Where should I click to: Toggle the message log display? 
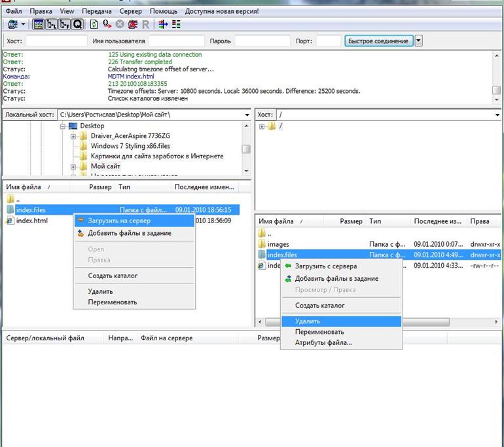[38, 24]
